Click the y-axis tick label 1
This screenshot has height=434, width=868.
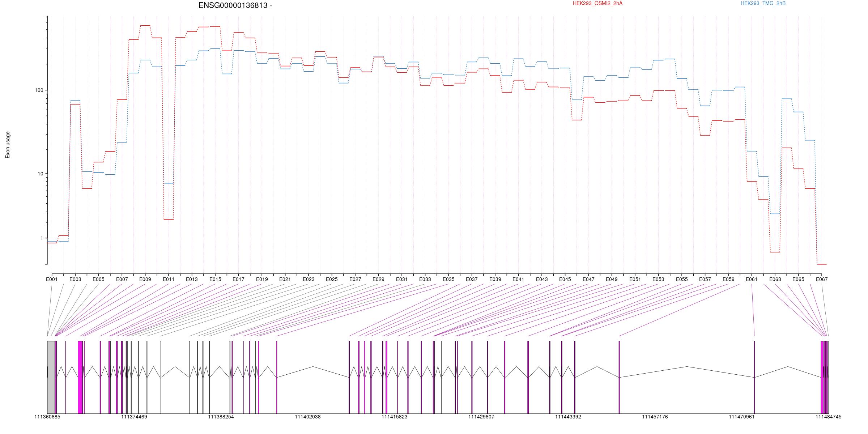coord(42,238)
